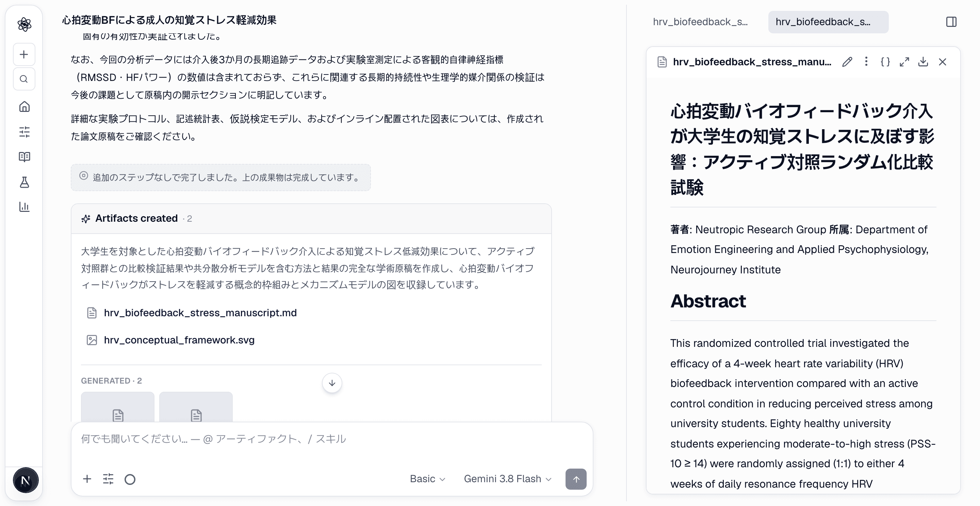980x506 pixels.
Task: Click the second generated file thumbnail
Action: point(196,407)
